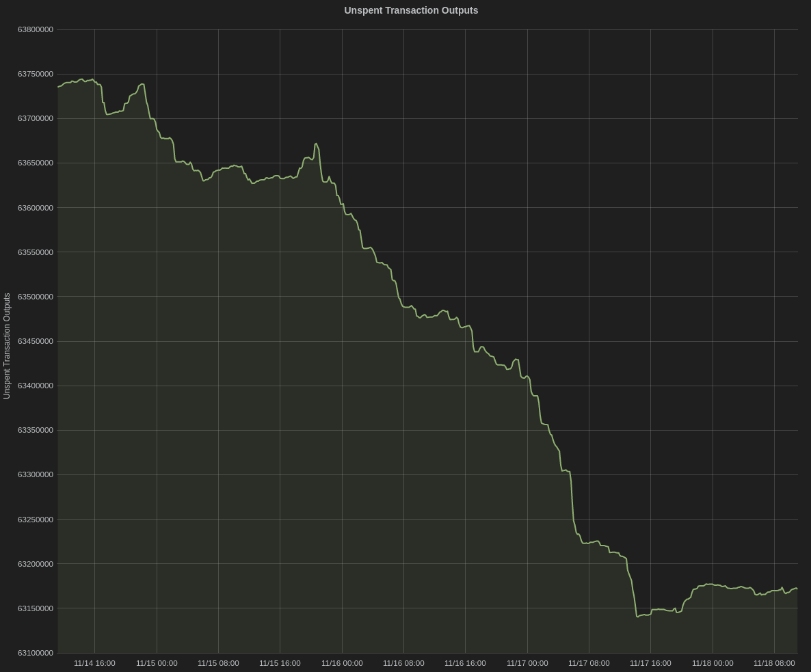811x672 pixels.
Task: Click the 63800000 y-axis value label
Action: tap(36, 29)
